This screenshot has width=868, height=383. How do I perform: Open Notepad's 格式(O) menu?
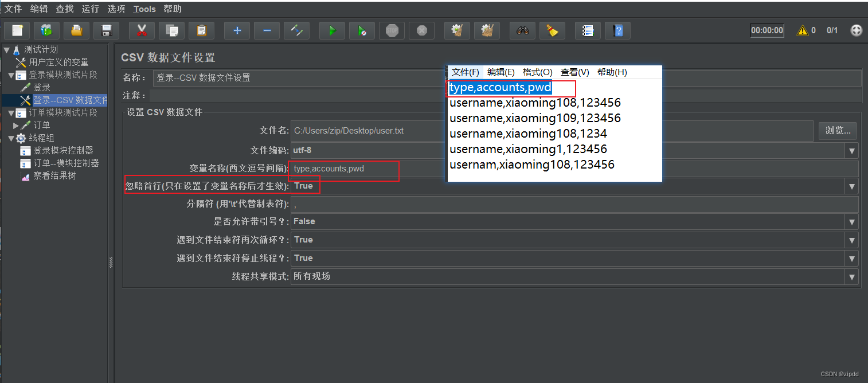point(538,72)
